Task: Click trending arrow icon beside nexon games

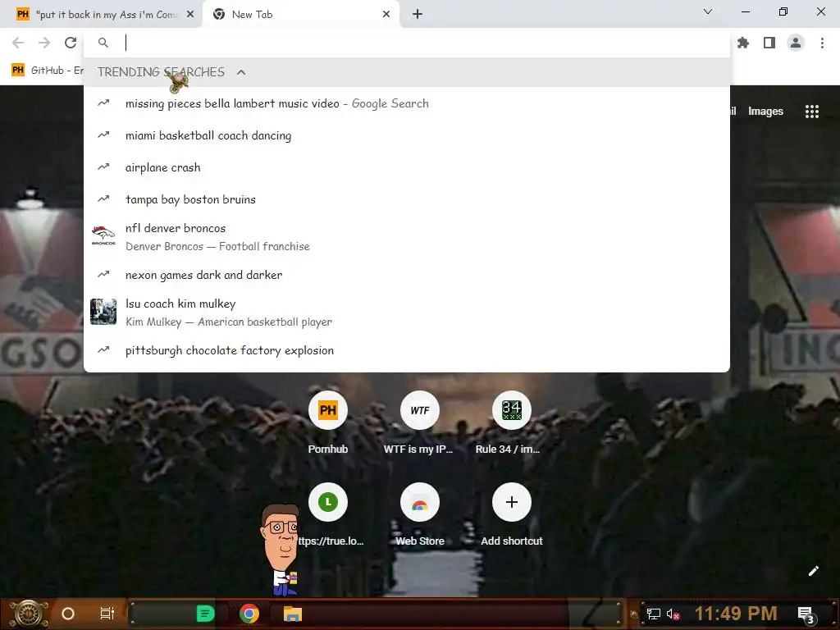Action: [103, 274]
